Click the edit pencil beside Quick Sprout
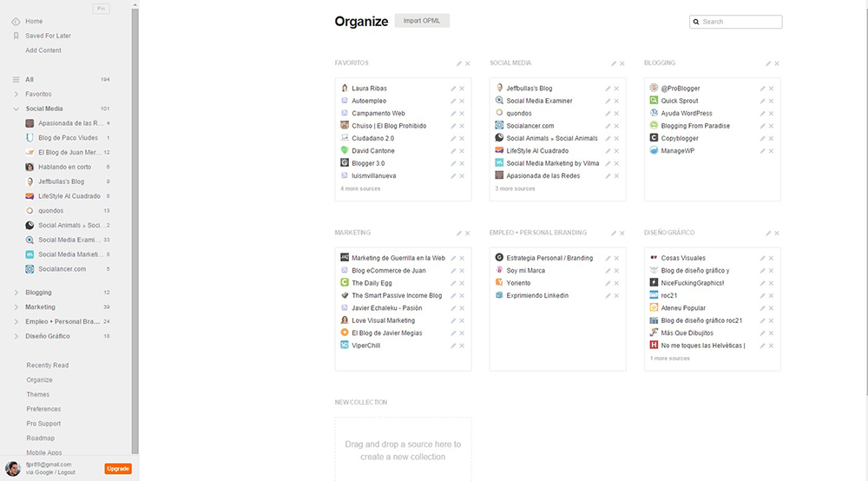The height and width of the screenshot is (481, 868). (x=763, y=101)
